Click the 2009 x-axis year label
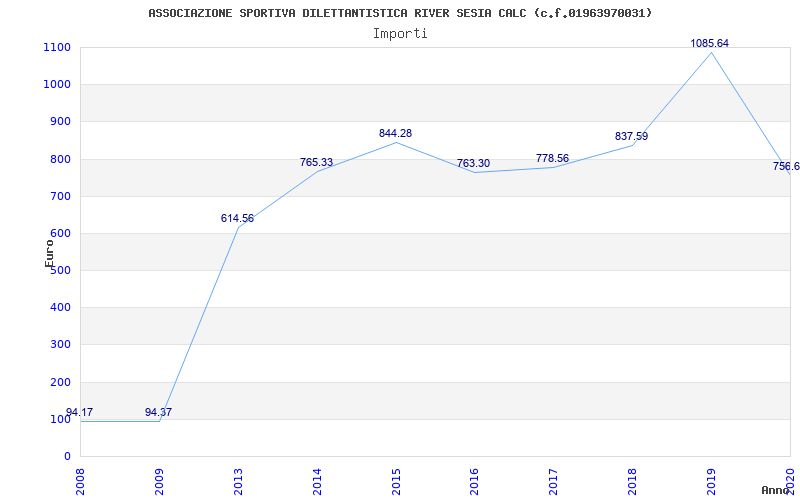800x500 pixels. (159, 482)
